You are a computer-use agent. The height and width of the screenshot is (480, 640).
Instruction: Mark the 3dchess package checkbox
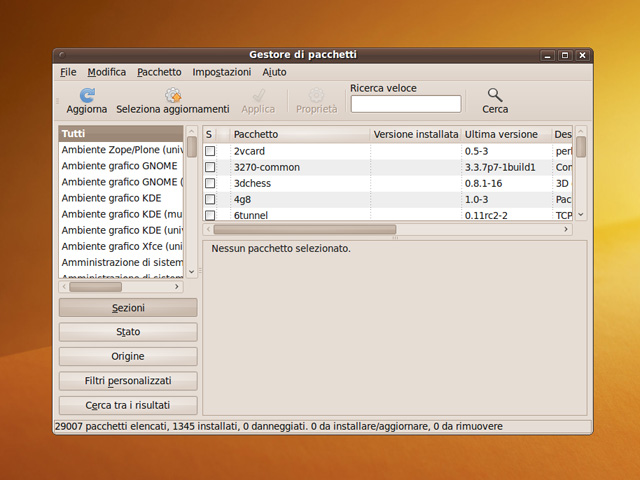tap(210, 183)
